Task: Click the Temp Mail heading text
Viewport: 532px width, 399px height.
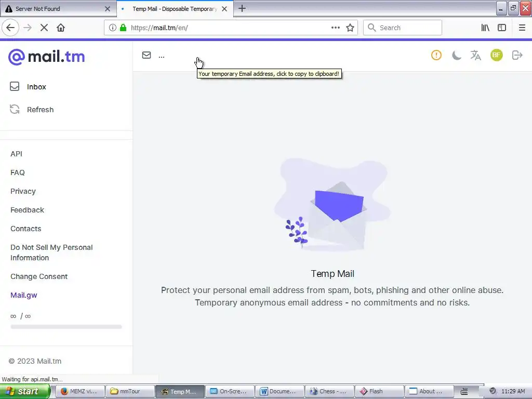Action: pyautogui.click(x=332, y=274)
